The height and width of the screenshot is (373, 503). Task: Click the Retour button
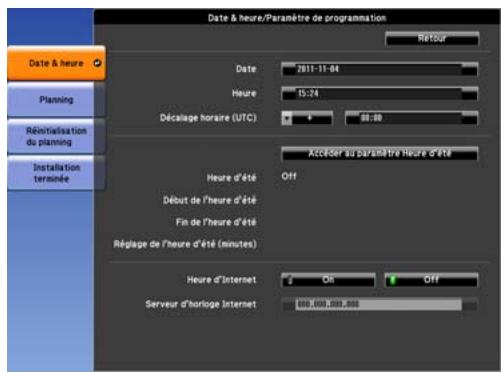tap(432, 39)
